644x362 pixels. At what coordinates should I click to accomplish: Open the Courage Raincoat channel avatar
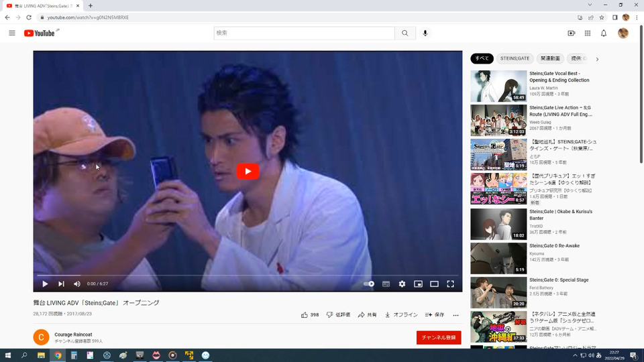pos(41,337)
